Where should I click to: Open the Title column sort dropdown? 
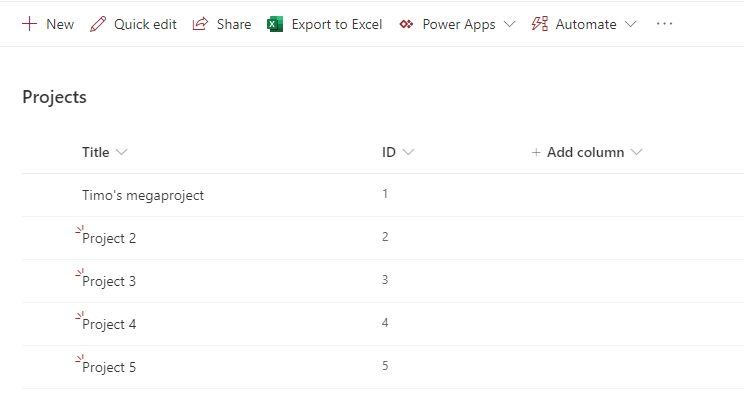[x=122, y=153]
